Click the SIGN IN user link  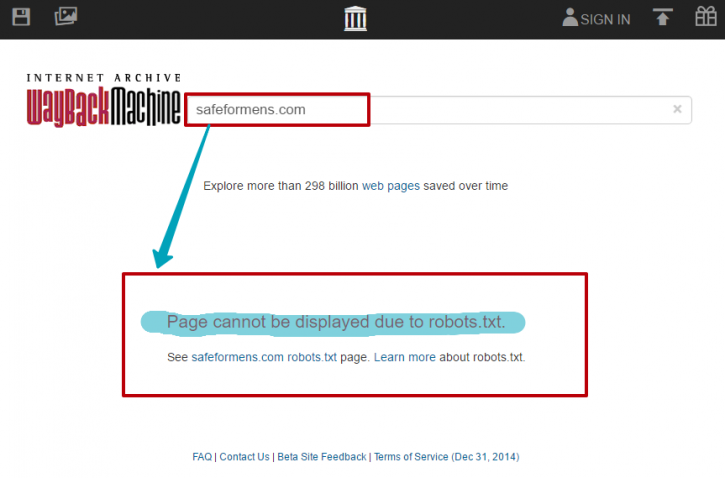pos(596,18)
